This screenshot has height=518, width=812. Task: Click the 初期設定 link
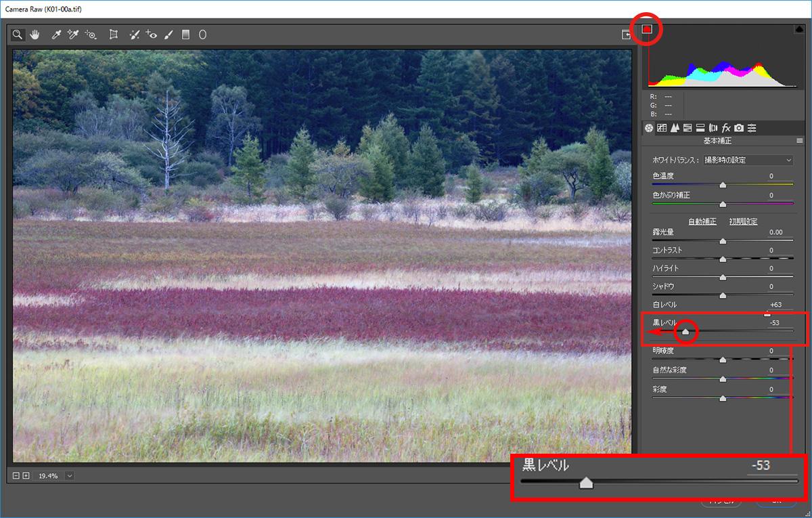click(743, 221)
